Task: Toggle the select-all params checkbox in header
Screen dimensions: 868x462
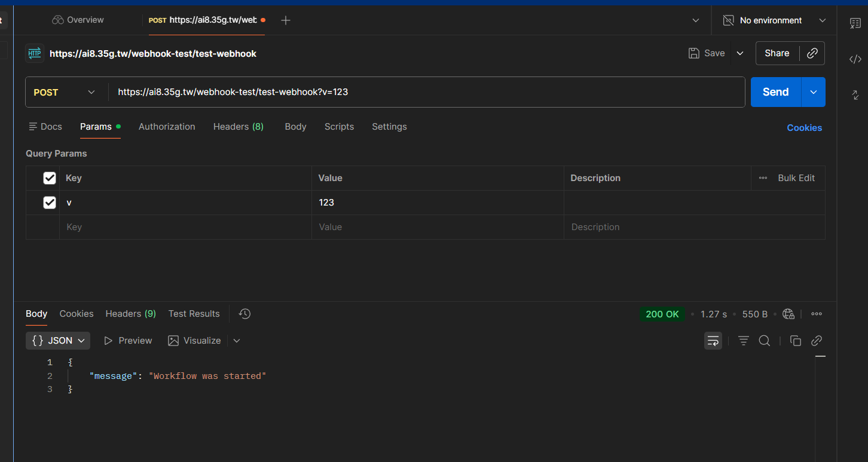Action: click(x=50, y=178)
